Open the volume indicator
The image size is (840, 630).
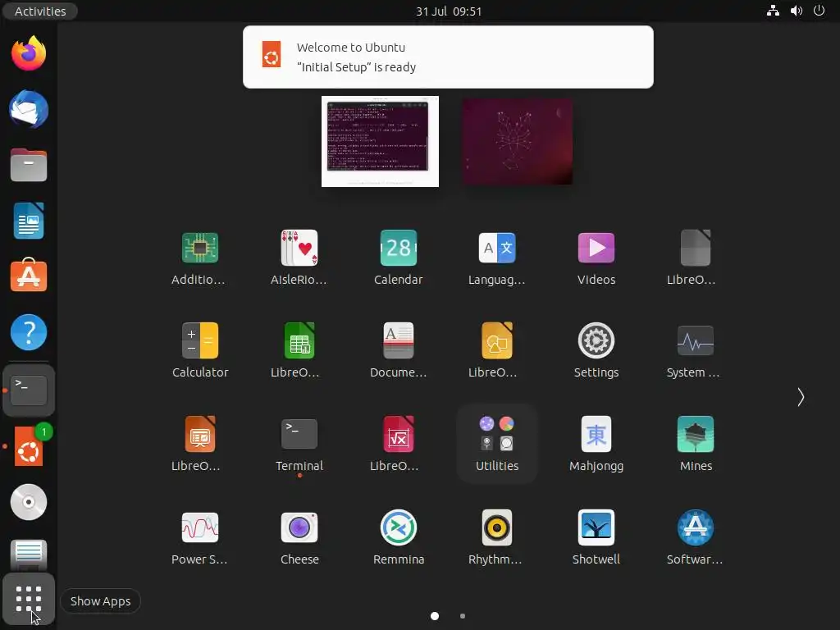pyautogui.click(x=796, y=11)
